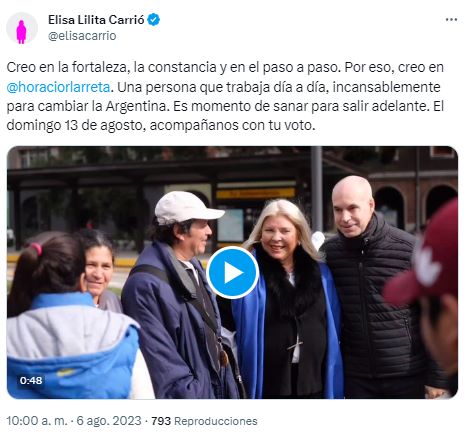Click the Reproducciones label

216,421
